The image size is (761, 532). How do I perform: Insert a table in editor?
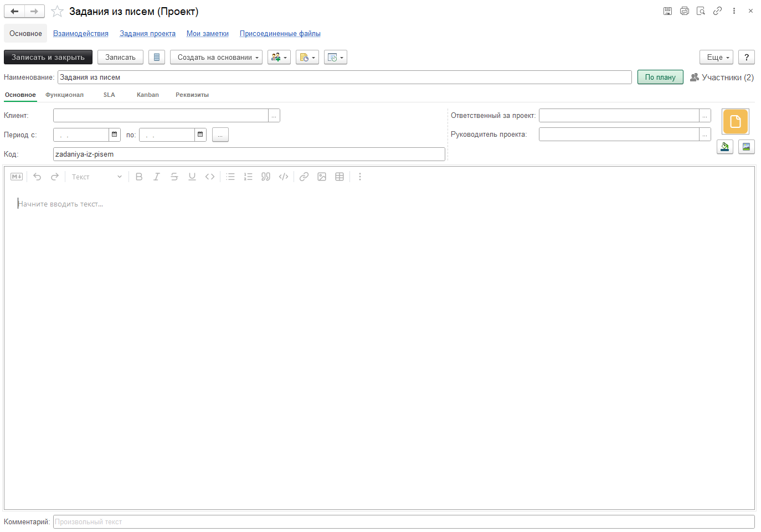click(x=340, y=177)
